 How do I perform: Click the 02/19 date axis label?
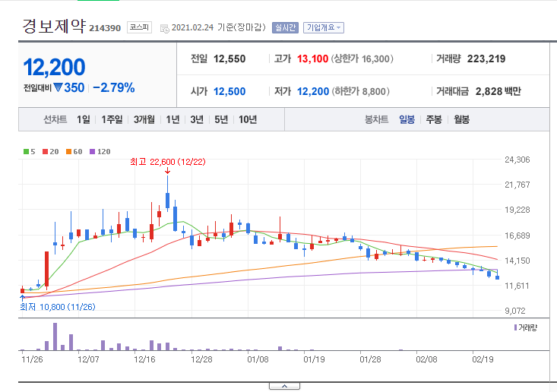pyautogui.click(x=483, y=359)
